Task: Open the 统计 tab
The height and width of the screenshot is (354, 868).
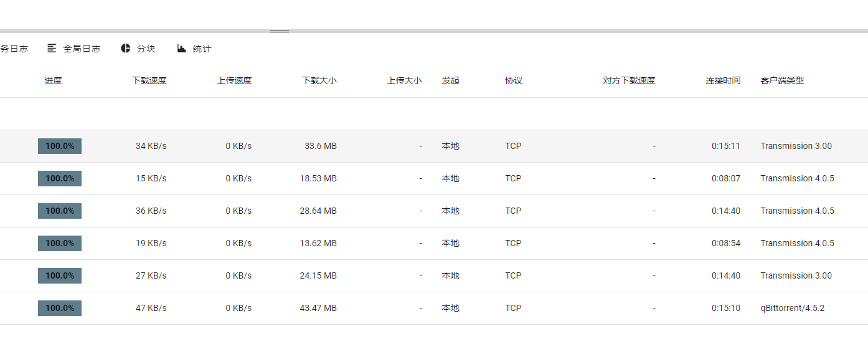Action: pos(194,49)
